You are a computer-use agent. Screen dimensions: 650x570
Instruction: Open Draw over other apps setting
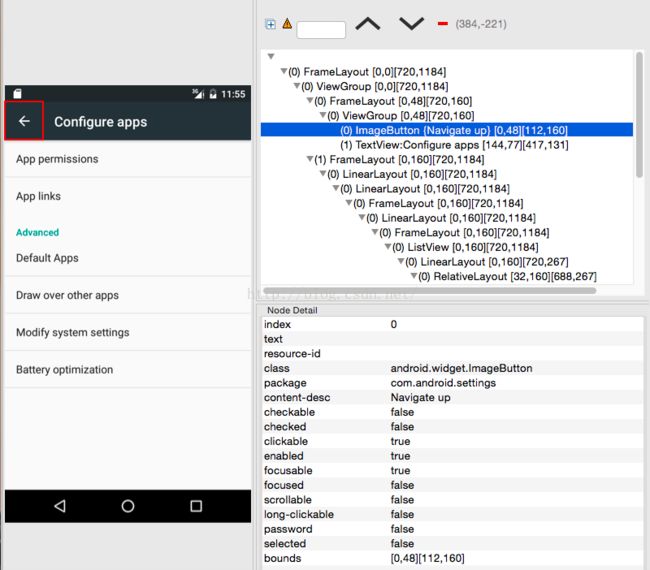[128, 295]
